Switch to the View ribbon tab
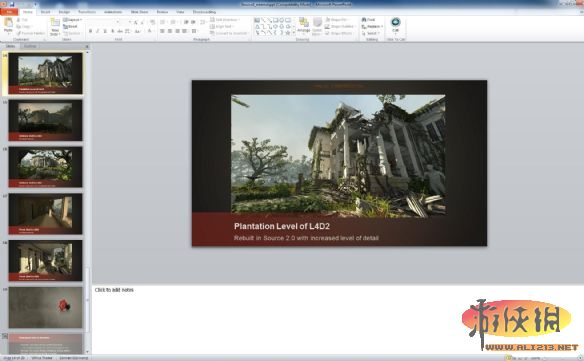584x361 pixels. tap(180, 12)
